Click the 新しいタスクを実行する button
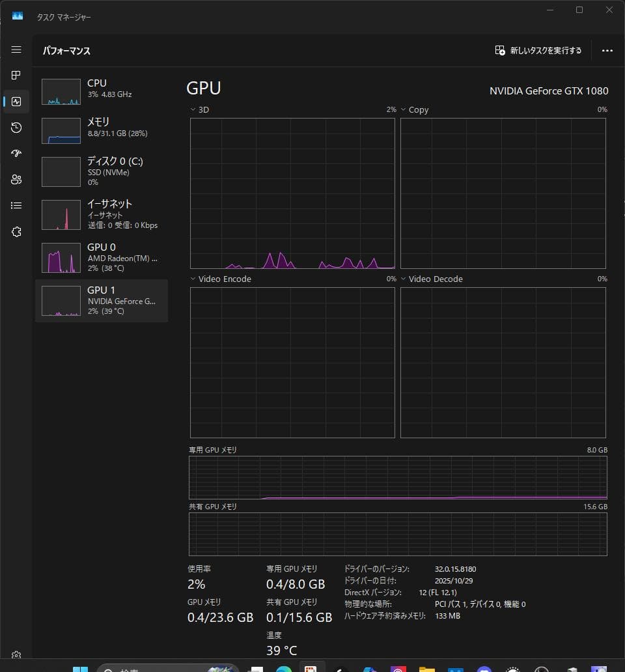This screenshot has height=672, width=625. click(538, 50)
